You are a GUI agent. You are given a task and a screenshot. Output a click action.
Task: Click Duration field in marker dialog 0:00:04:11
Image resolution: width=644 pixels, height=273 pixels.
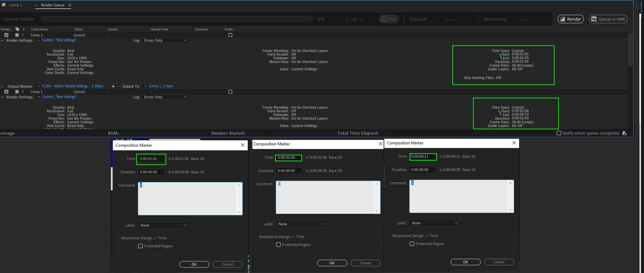(x=423, y=170)
